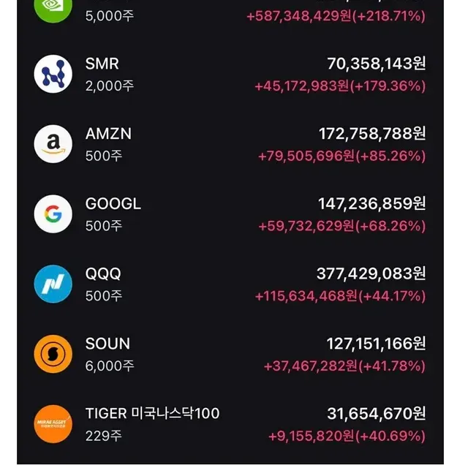The image size is (468, 476).
Task: Tap the 70,358,143원 valuation amount
Action: click(376, 64)
